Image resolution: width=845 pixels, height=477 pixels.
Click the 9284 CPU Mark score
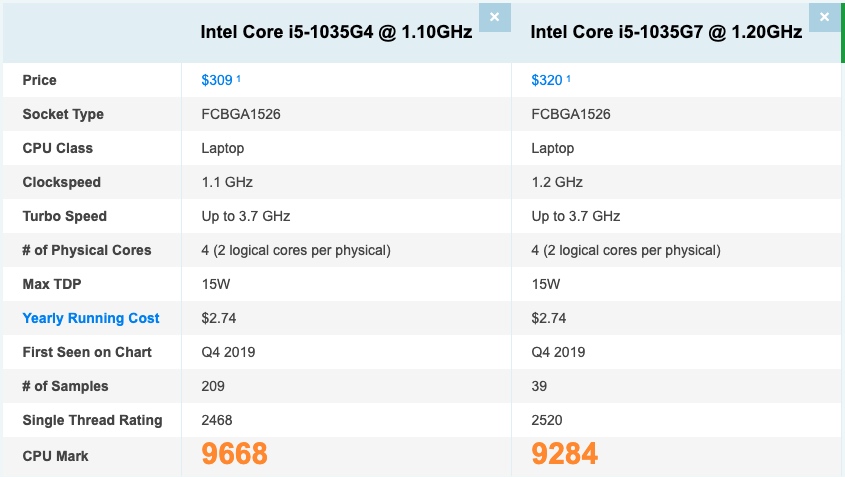[564, 455]
